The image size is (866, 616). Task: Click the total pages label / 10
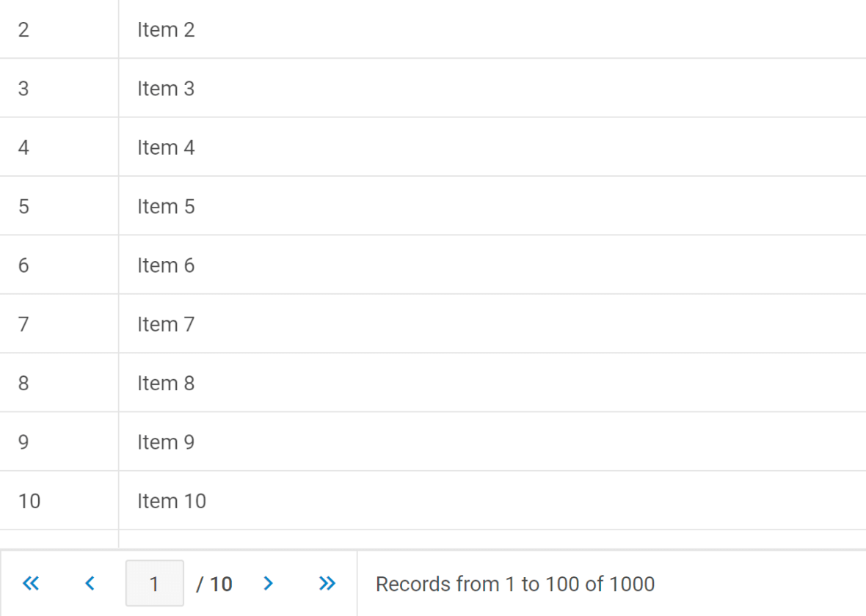214,584
